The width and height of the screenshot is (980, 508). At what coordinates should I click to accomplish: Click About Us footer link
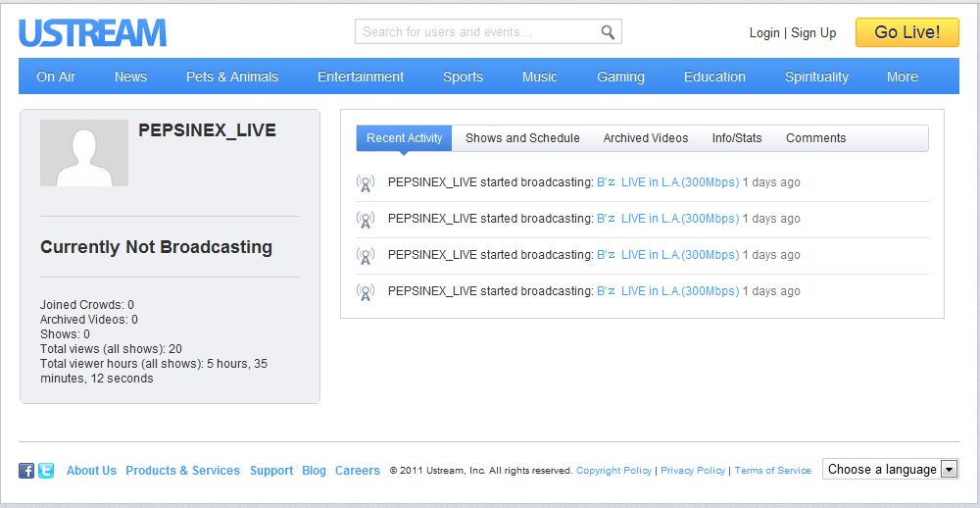(91, 471)
